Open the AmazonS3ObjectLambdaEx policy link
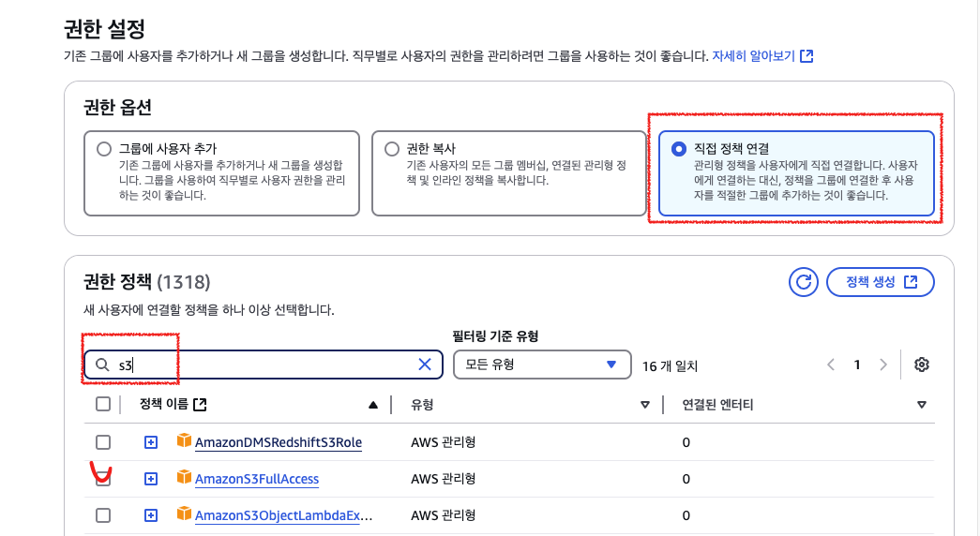This screenshot has width=980, height=536. 283,515
